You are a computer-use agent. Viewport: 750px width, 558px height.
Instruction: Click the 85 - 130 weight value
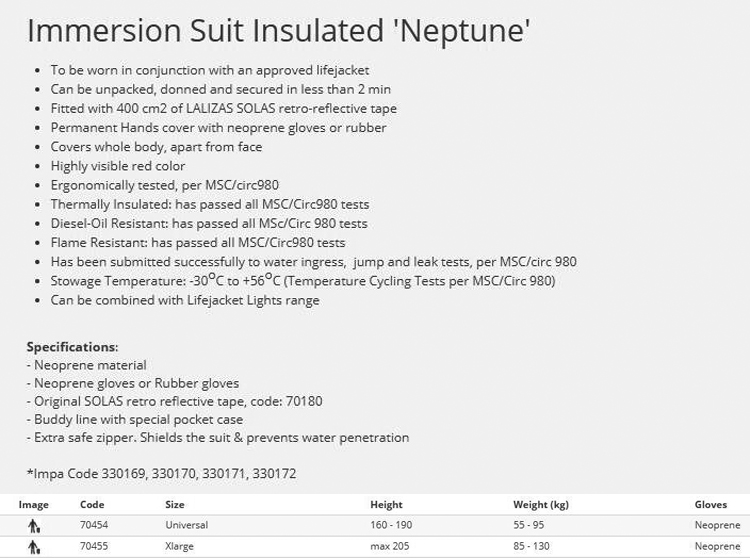(531, 546)
